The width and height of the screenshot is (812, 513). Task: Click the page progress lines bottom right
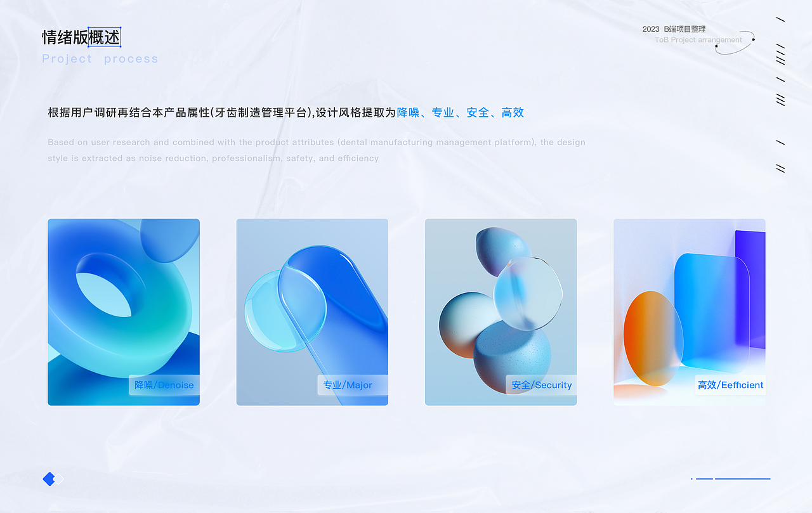(x=730, y=480)
